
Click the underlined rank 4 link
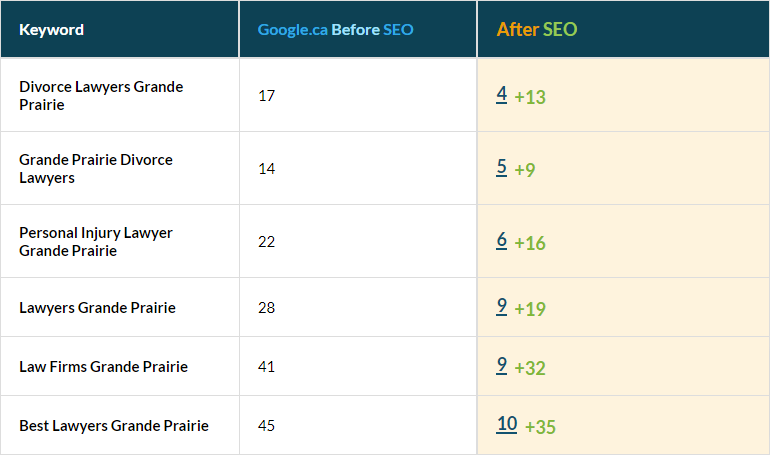click(x=502, y=94)
